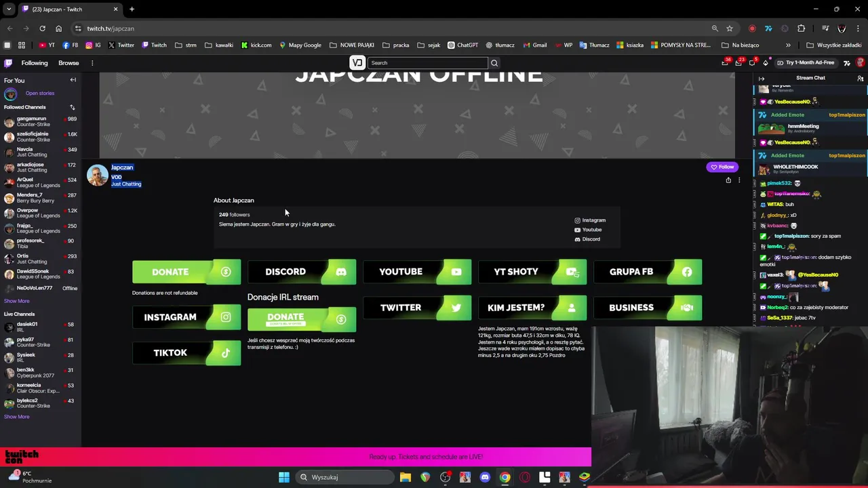Click the INSTAGRAM panel button
Viewport: 868px width, 488px height.
[186, 317]
